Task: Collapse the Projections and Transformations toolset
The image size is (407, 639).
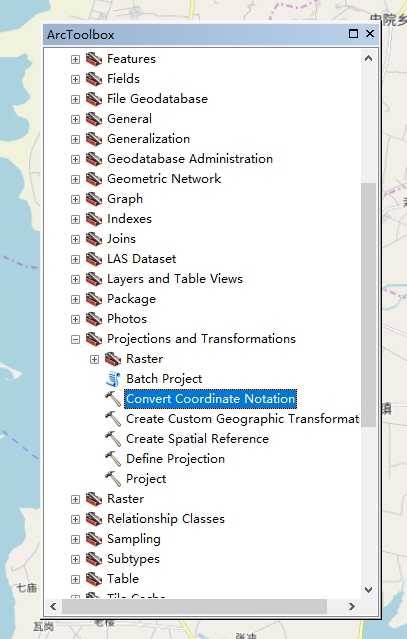Action: point(75,339)
